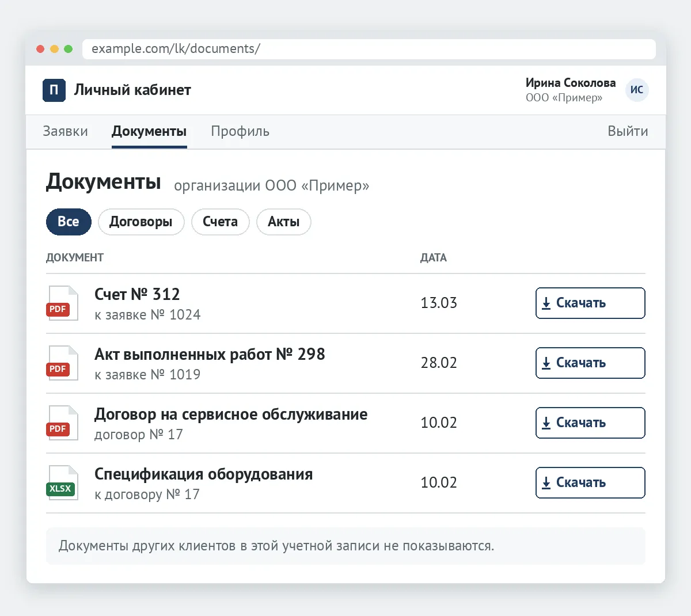Viewport: 691px width, 616px height.
Task: Click the PDF icon for Счет № 312
Action: tap(62, 303)
